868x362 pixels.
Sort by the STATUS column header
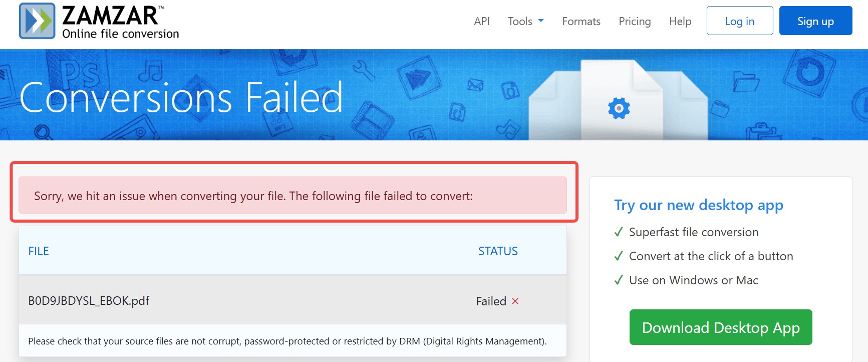tap(497, 251)
